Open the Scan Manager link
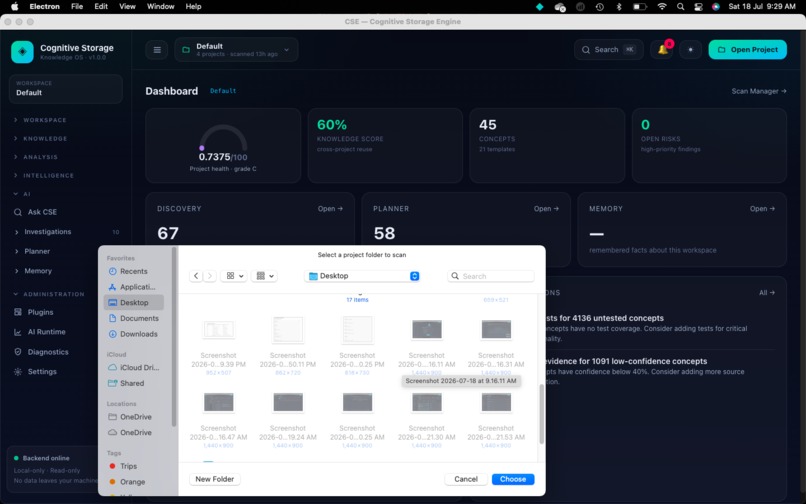 click(x=759, y=91)
